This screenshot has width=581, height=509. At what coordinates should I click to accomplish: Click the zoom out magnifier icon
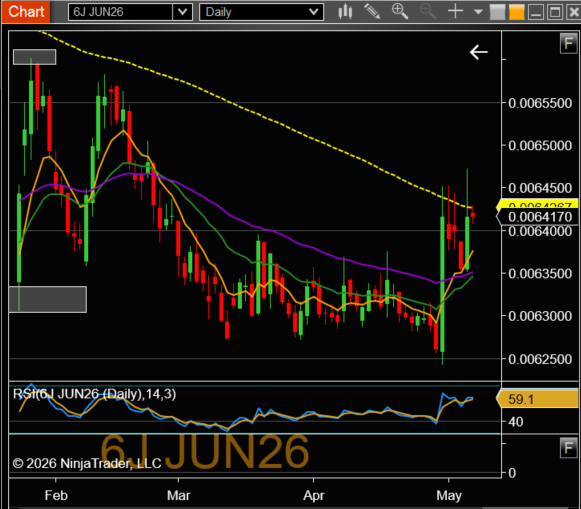(428, 11)
